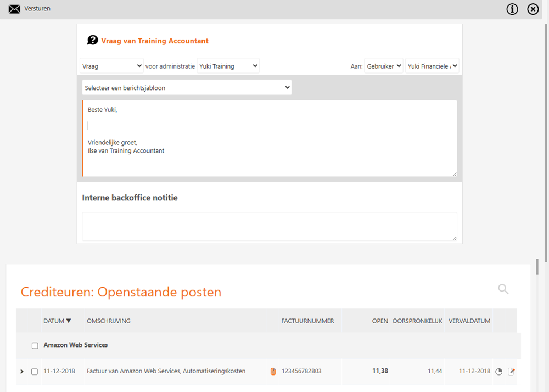Click Factuur van Amazon Web Services description
549x392 pixels.
click(166, 371)
